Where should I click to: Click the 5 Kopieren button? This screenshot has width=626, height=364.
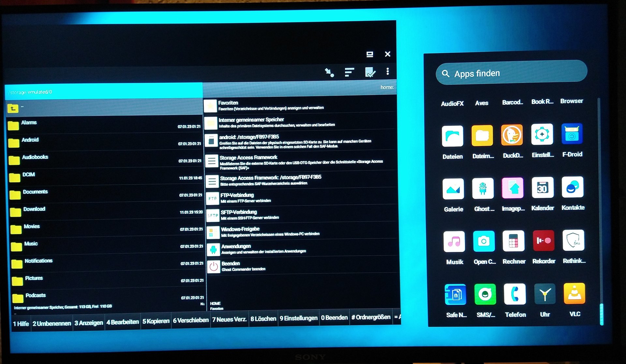coord(156,321)
